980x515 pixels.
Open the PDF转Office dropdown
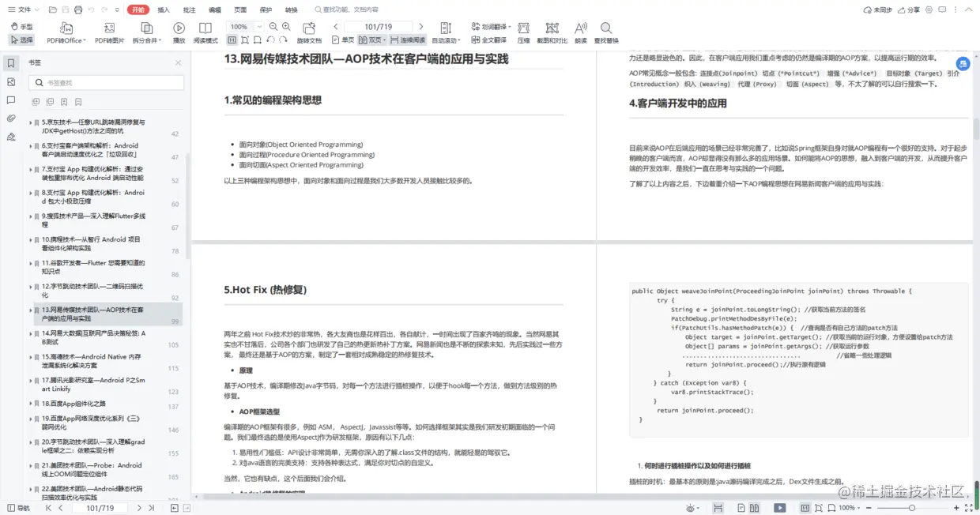65,33
